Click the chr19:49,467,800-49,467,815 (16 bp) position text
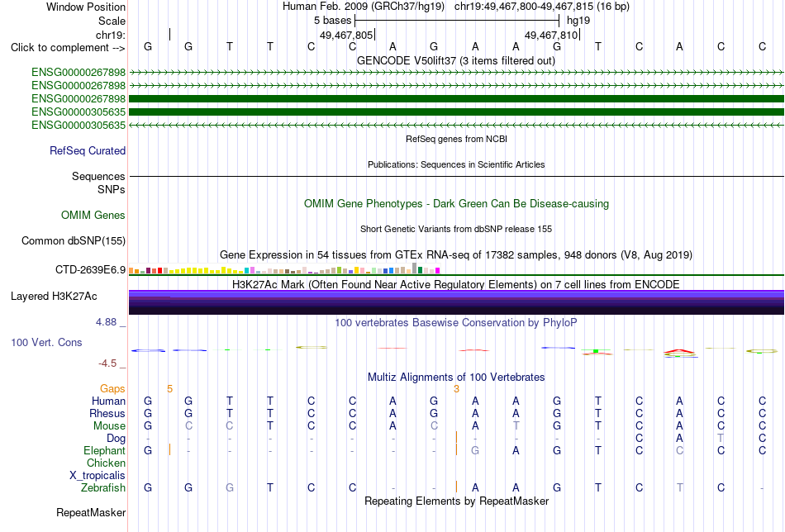Screen dimensions: 785x532 point(542,7)
